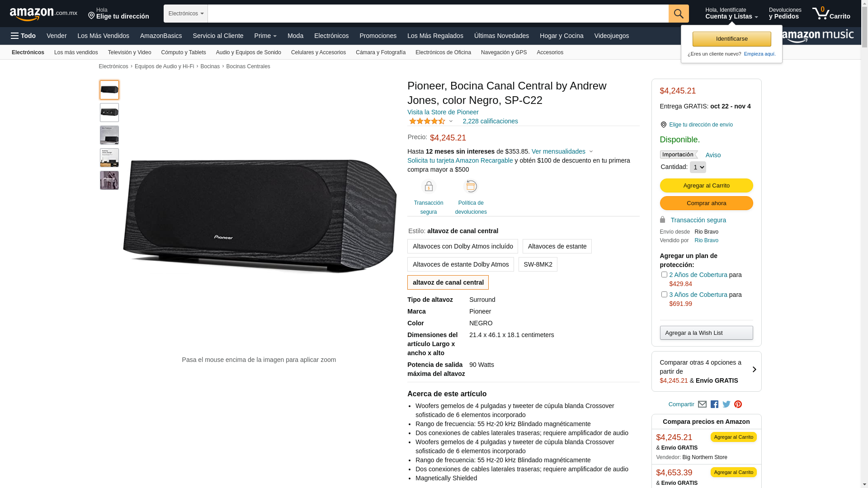This screenshot has width=868, height=488.
Task: Check the 3 Años de Cobertura box
Action: point(664,295)
